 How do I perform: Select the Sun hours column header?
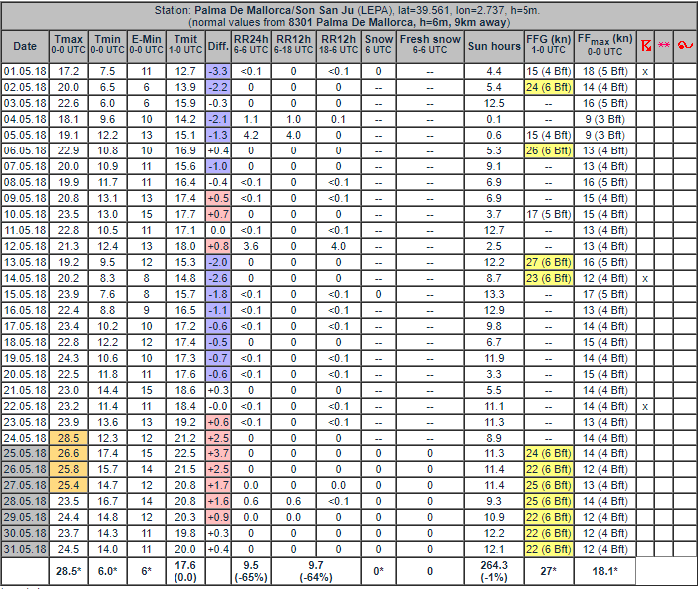[493, 46]
